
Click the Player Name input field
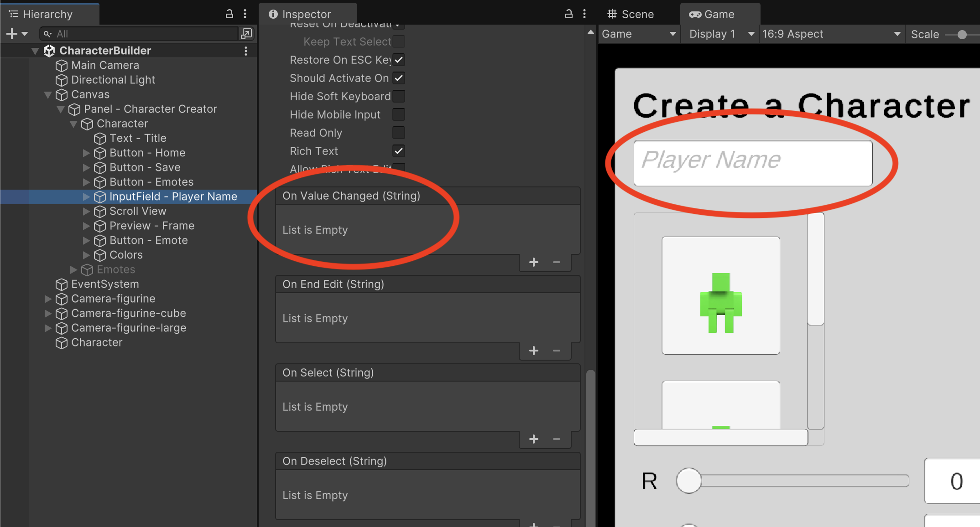point(752,163)
